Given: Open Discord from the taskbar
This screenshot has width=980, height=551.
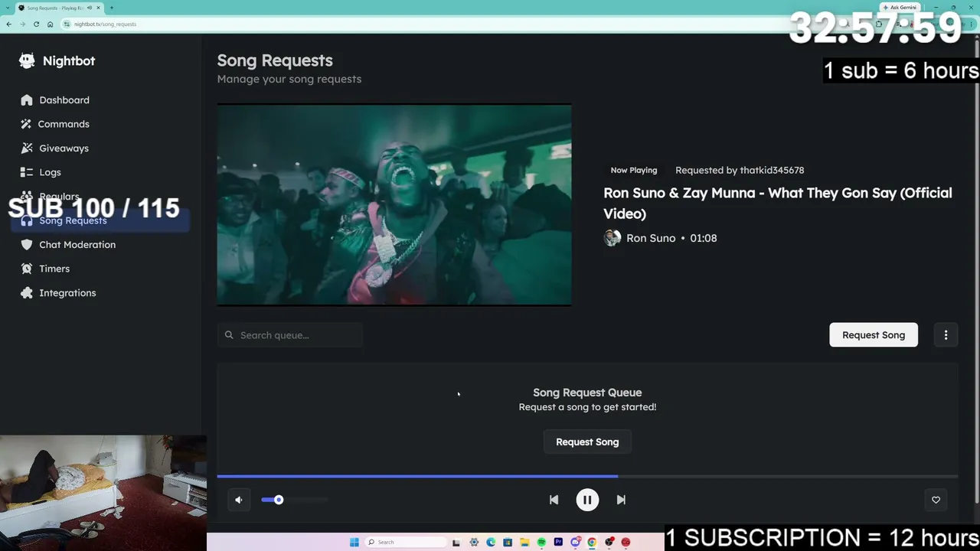Looking at the screenshot, I should [575, 543].
